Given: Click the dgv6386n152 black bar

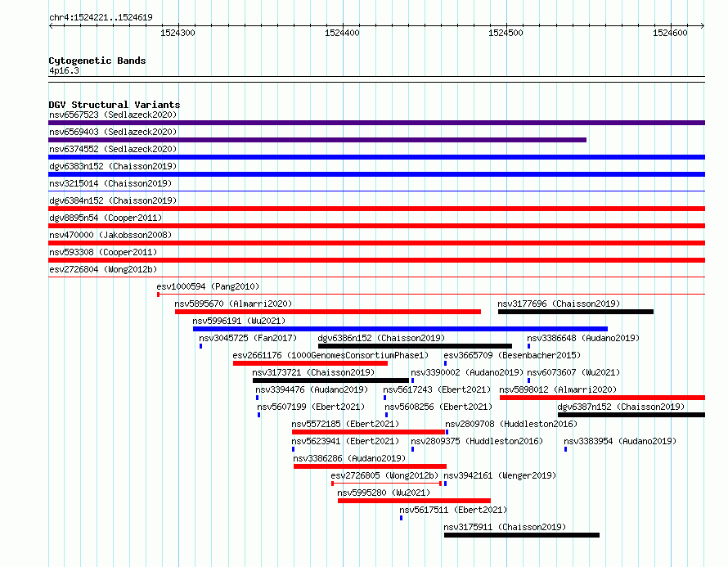Looking at the screenshot, I should (415, 346).
